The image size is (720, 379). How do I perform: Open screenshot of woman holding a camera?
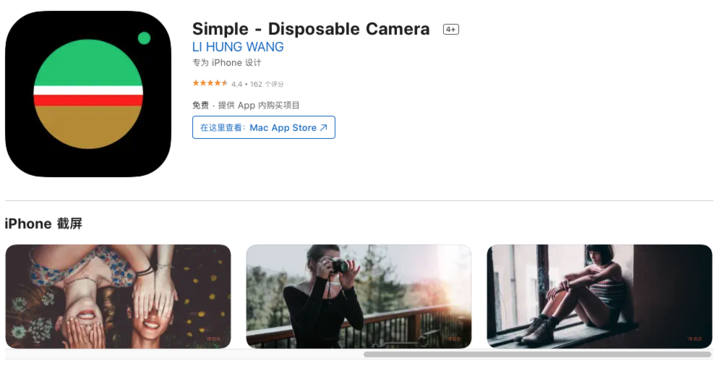[359, 296]
